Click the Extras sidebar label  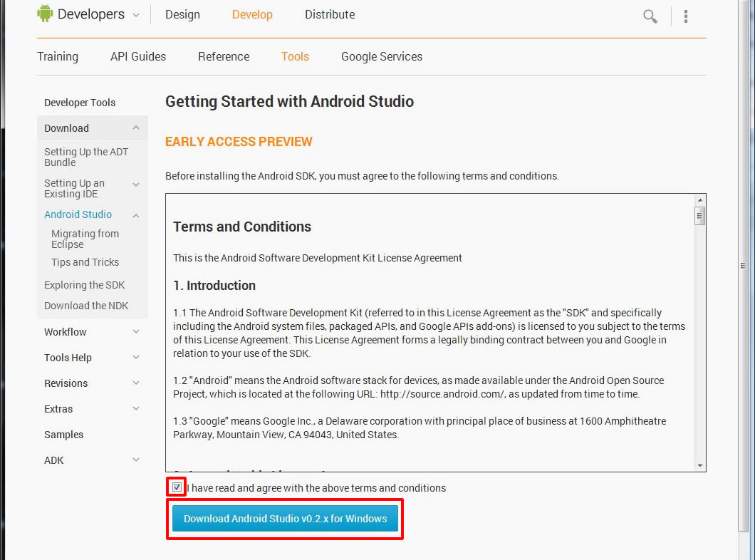(58, 409)
